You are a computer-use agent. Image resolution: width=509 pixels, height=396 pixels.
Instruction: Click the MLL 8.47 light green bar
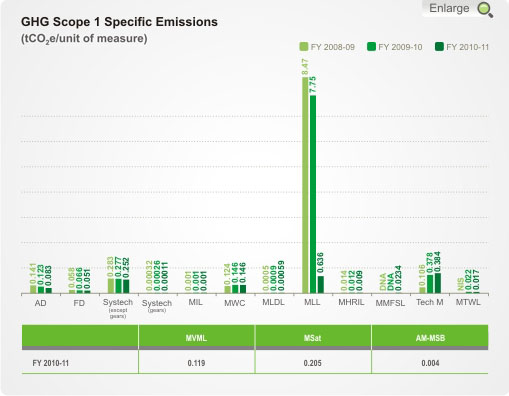[305, 185]
